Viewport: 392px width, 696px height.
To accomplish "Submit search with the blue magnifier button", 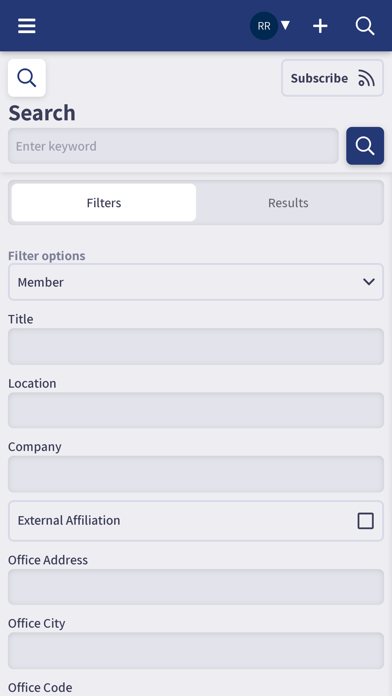I will (365, 146).
